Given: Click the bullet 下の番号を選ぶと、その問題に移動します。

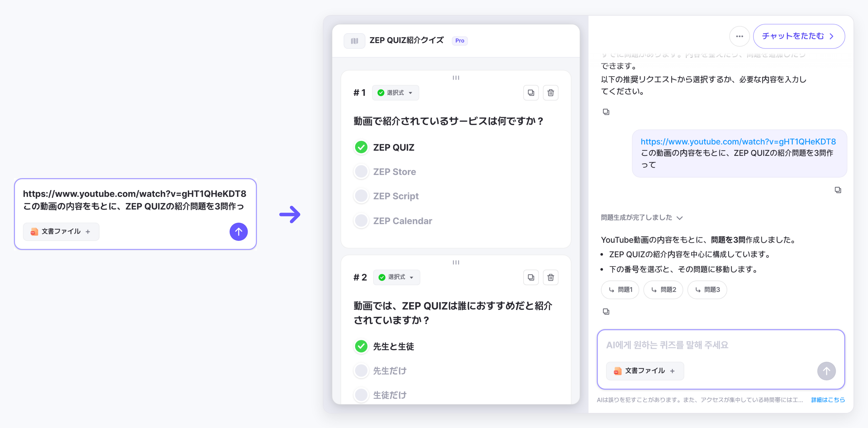Looking at the screenshot, I should [x=684, y=270].
